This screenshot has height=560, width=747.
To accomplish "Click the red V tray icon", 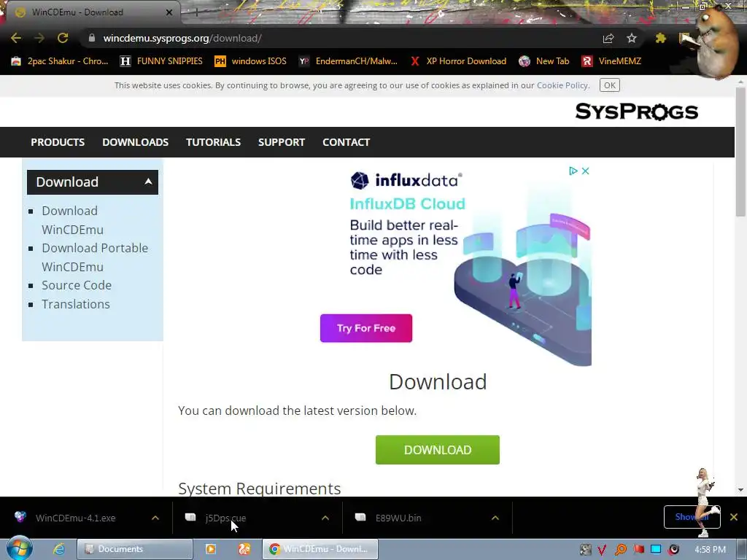I will (603, 550).
